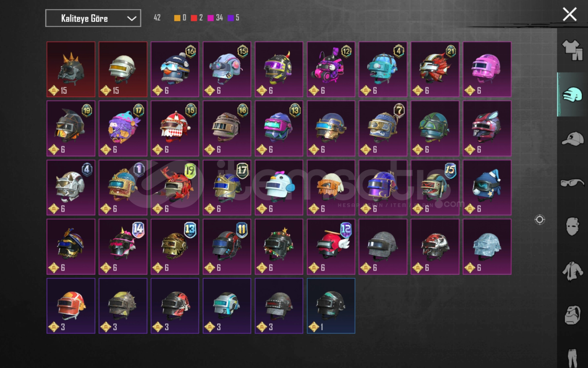Close the inventory screen
This screenshot has width=588, height=368.
click(570, 15)
